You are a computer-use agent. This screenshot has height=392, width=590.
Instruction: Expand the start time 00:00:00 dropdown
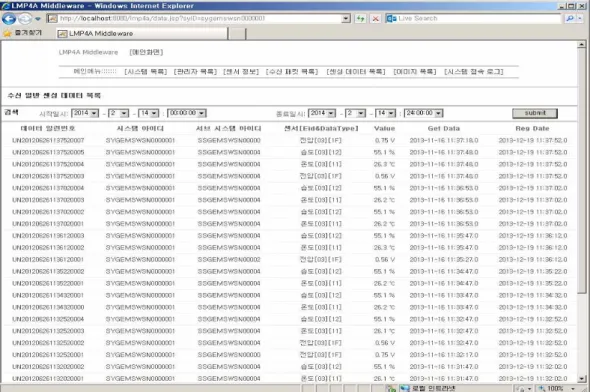(202, 113)
